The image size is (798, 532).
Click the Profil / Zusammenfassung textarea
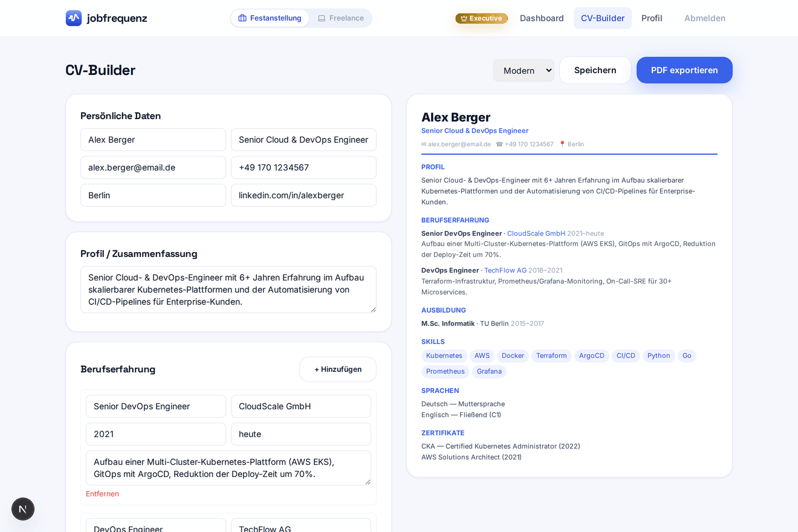pos(229,290)
